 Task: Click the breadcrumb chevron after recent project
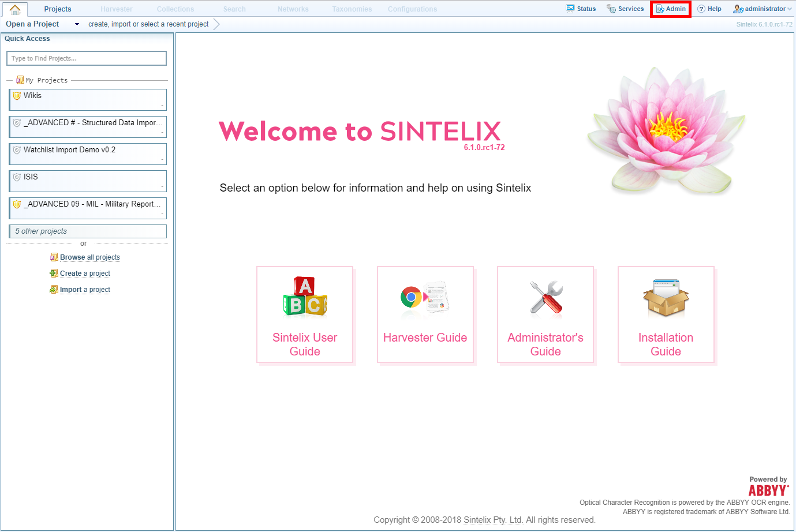click(216, 24)
